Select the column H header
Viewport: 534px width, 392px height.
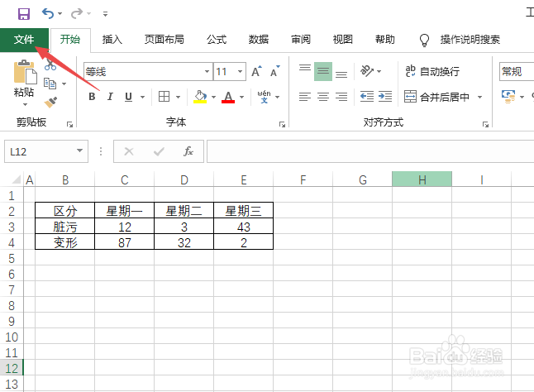pos(422,179)
